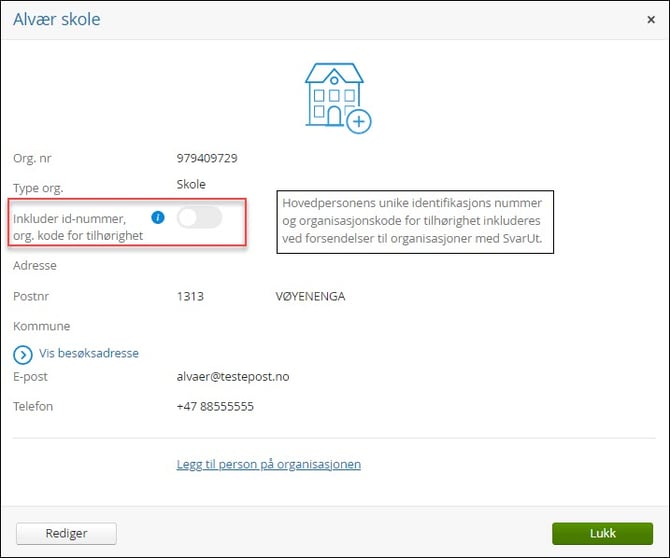The width and height of the screenshot is (670, 558).
Task: Click the school building icon with plus
Action: (x=336, y=97)
